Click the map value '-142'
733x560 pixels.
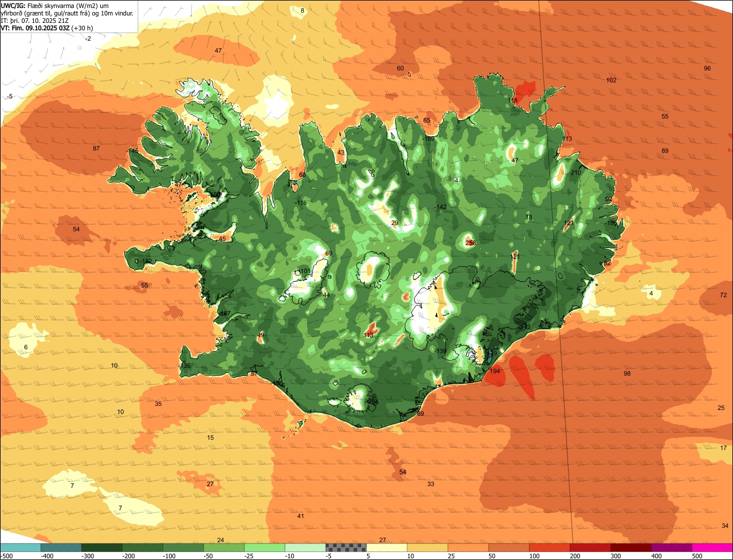pyautogui.click(x=440, y=207)
